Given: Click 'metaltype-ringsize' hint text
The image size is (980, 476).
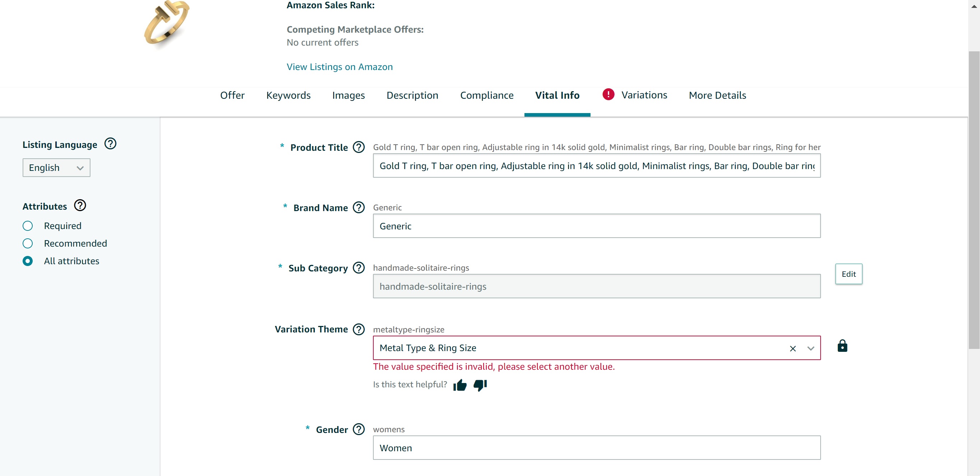Looking at the screenshot, I should (409, 330).
